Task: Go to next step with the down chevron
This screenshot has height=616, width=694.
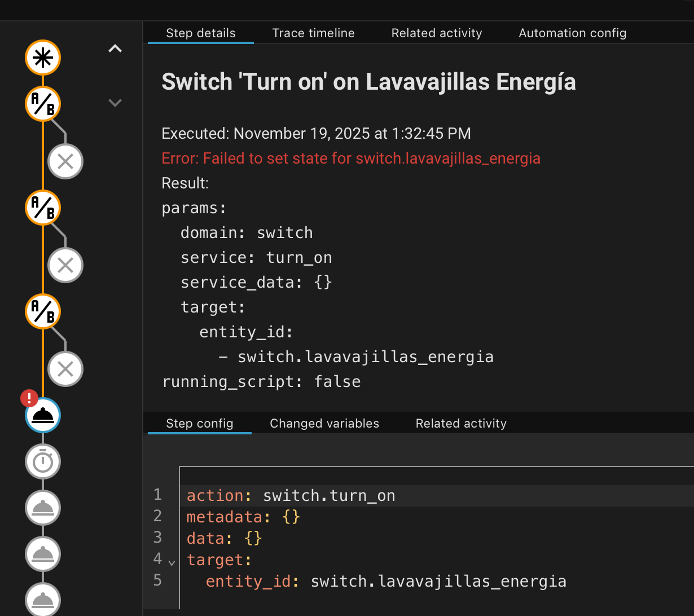Action: pos(115,103)
